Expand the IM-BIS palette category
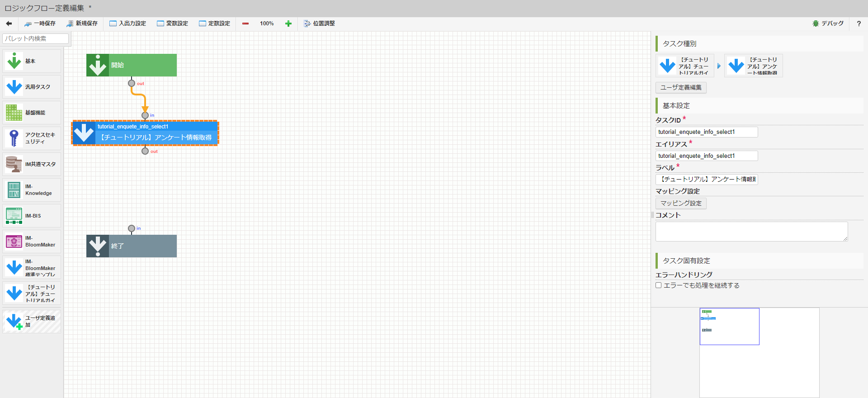The width and height of the screenshot is (868, 398). point(32,216)
